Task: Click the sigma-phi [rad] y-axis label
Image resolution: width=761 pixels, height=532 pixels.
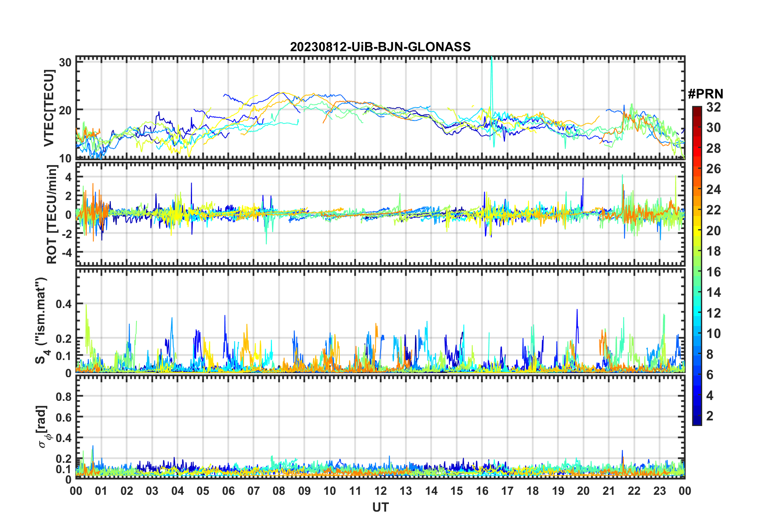Action: 45,426
